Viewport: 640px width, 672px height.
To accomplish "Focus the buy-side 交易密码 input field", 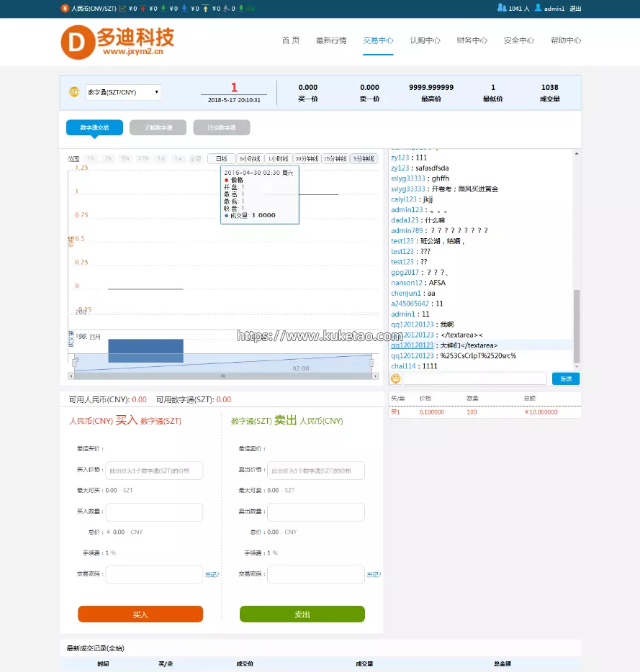I will (x=154, y=575).
